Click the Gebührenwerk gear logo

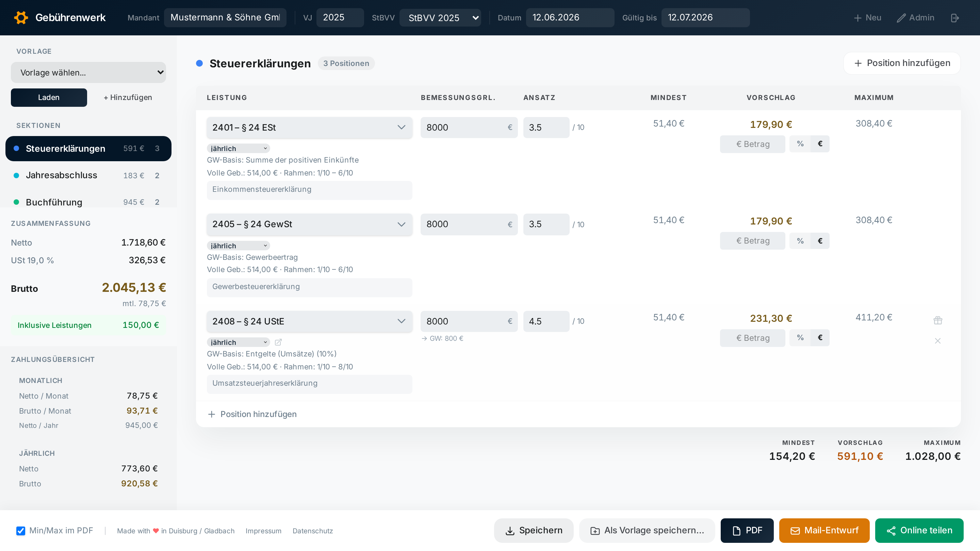21,17
